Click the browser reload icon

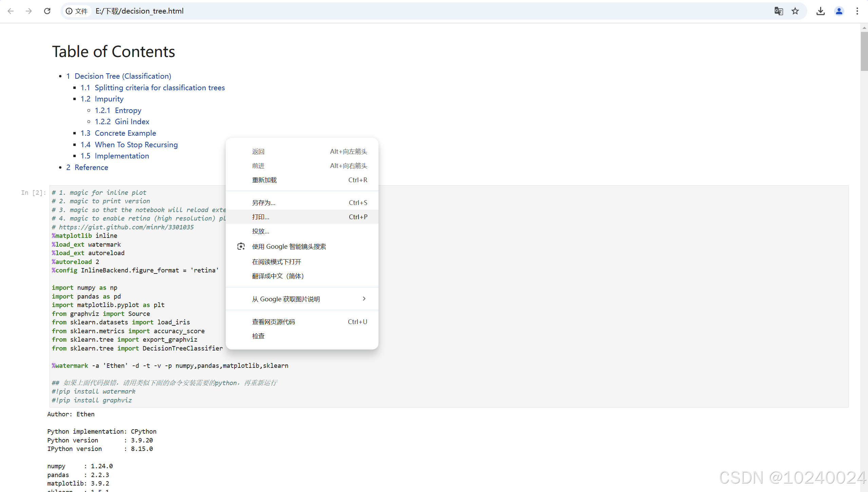(47, 11)
